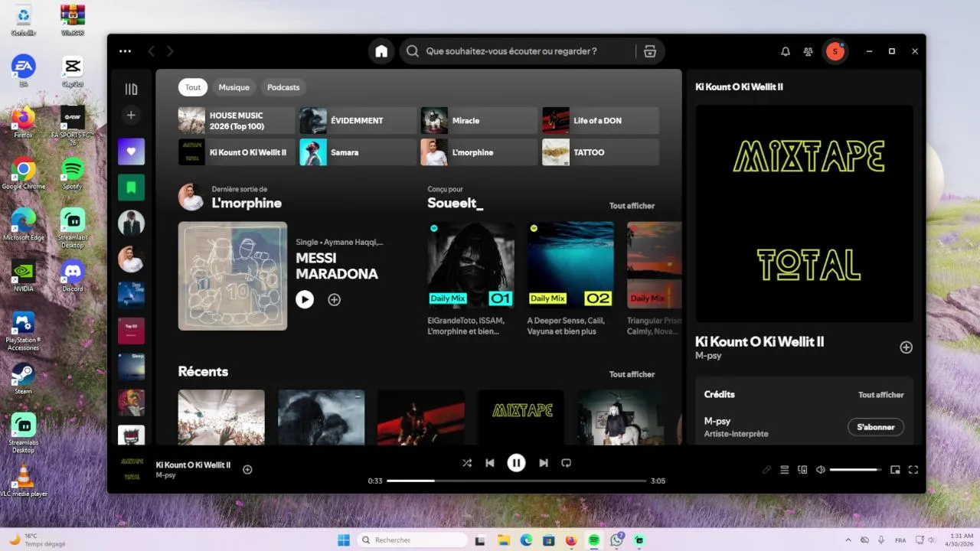The image size is (980, 551).
Task: Open the Browse icon in search bar
Action: [x=650, y=51]
